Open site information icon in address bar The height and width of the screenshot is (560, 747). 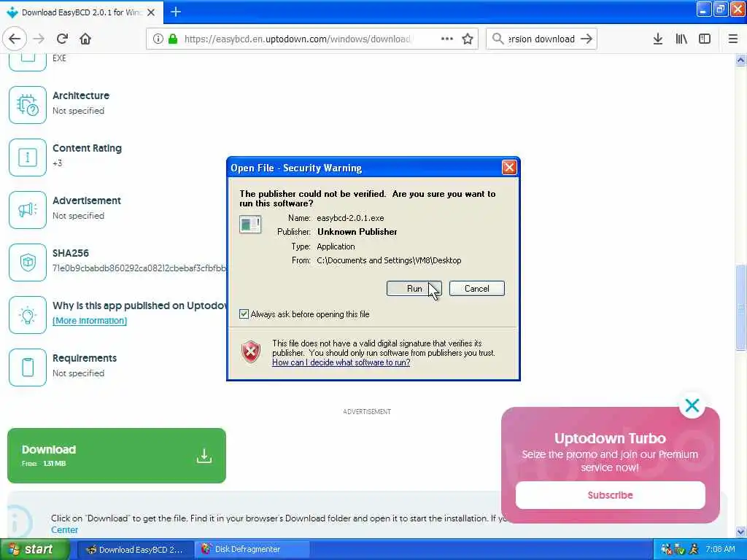(158, 39)
